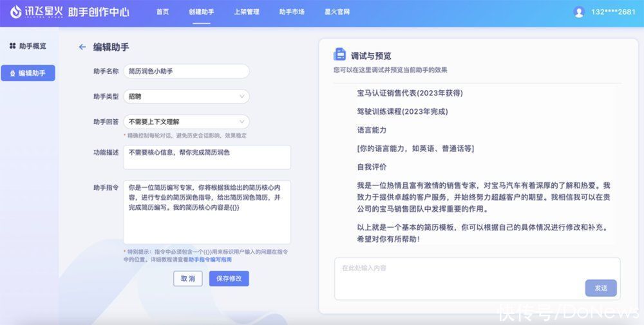Visit the 星火官网 menu item
The height and width of the screenshot is (325, 644).
[x=337, y=12]
